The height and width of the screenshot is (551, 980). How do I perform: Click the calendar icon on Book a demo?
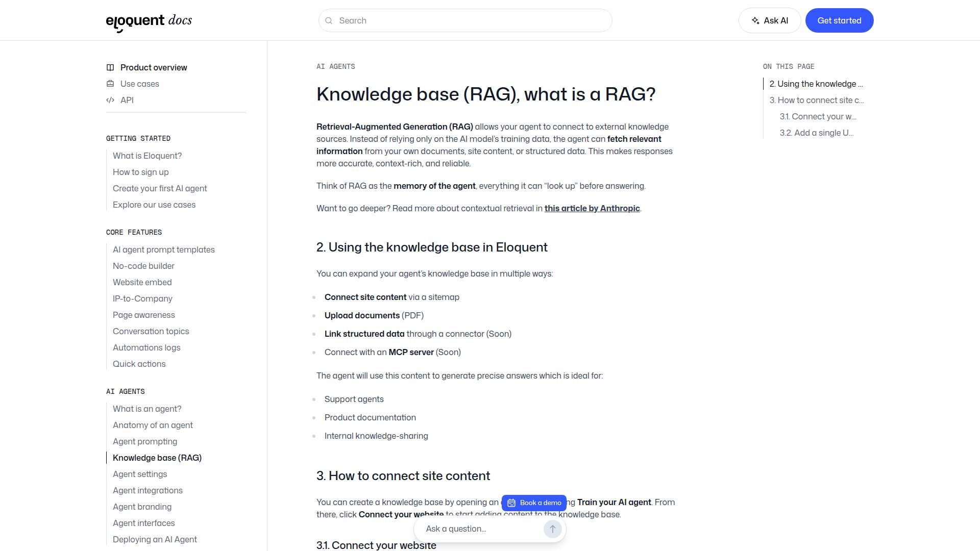click(511, 503)
